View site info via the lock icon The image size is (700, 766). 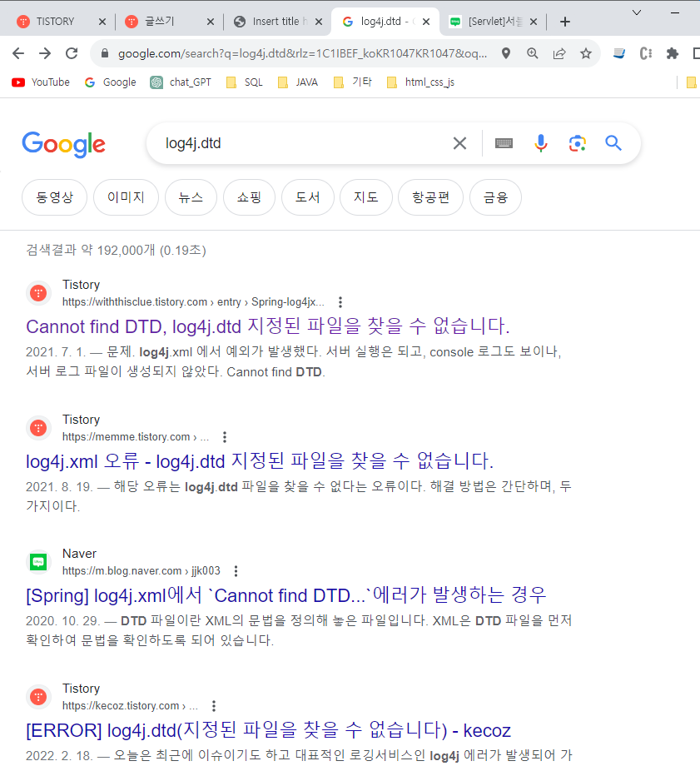[105, 53]
